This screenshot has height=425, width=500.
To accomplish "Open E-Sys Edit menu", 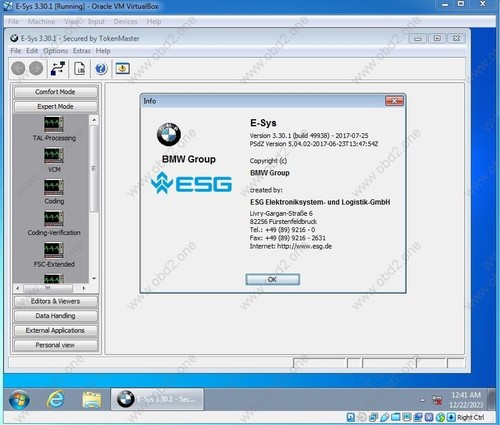I will pyautogui.click(x=32, y=51).
